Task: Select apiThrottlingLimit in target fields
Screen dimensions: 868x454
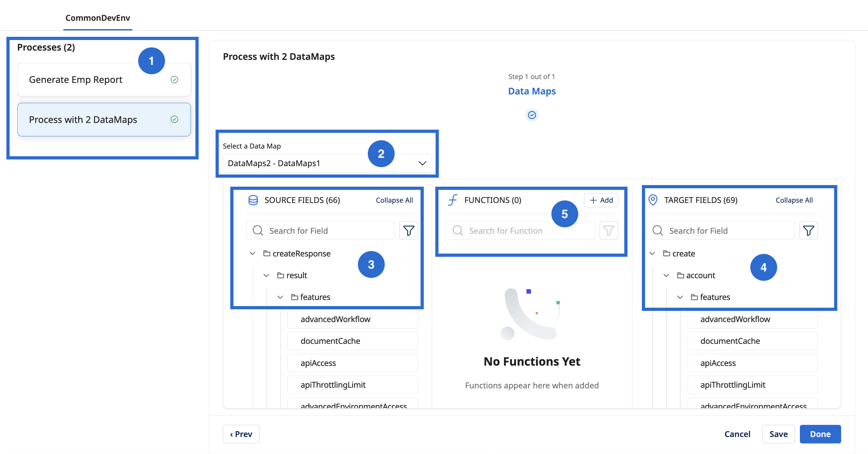Action: pos(752,385)
